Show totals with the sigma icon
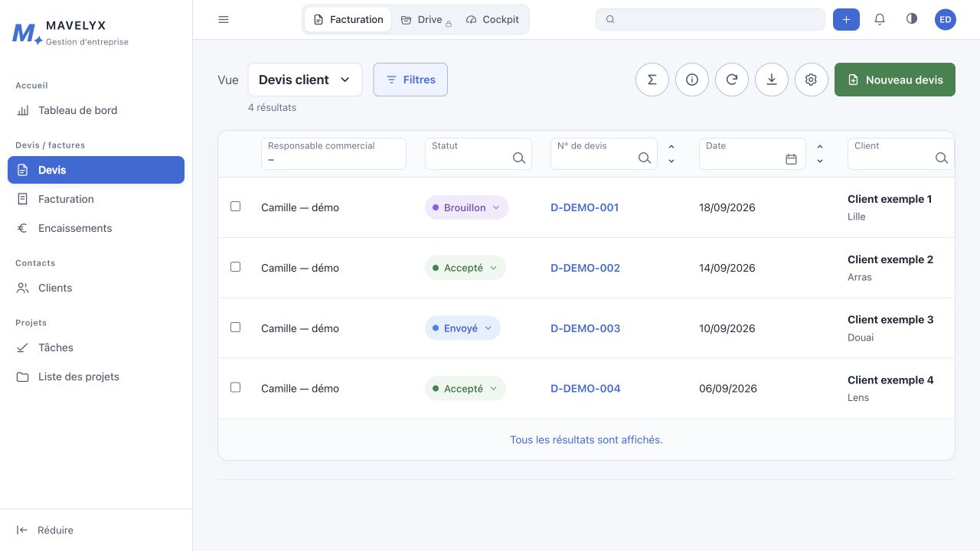Screen dimensions: 980x551 coord(652,80)
